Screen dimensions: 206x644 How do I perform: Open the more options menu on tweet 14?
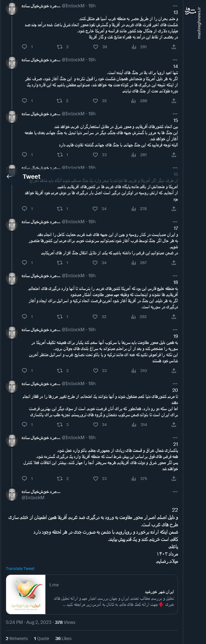pyautogui.click(x=175, y=60)
